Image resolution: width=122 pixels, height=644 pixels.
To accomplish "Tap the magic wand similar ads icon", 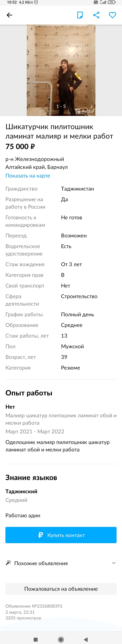I will 9,563.
